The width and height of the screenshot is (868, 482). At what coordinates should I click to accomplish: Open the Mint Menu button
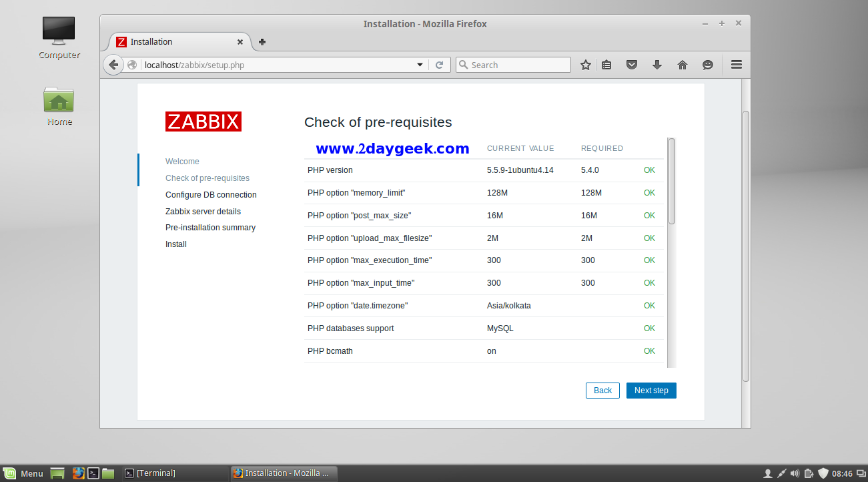point(23,473)
